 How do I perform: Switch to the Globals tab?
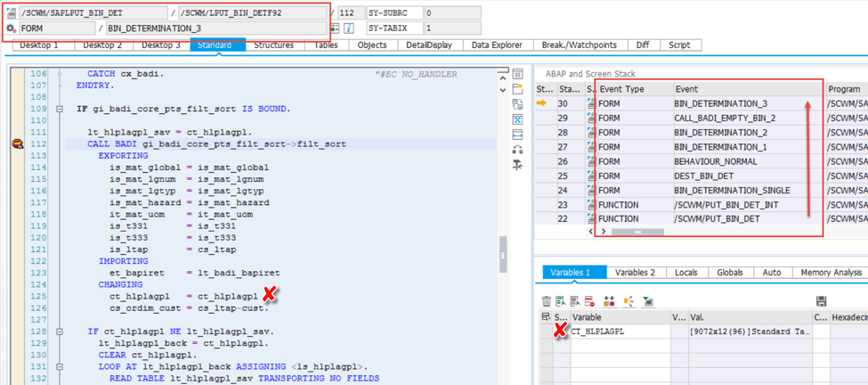[x=733, y=273]
